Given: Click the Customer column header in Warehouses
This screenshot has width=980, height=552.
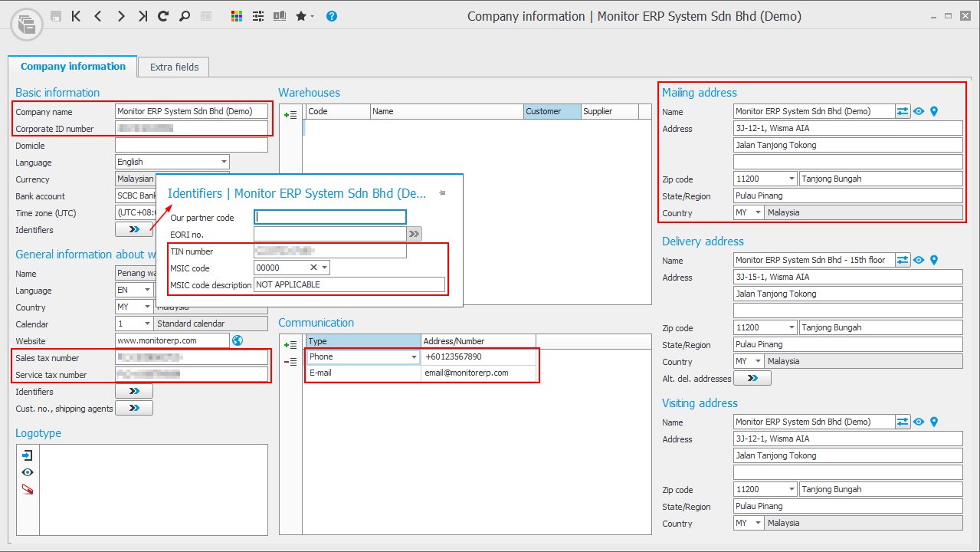Looking at the screenshot, I should coord(552,111).
